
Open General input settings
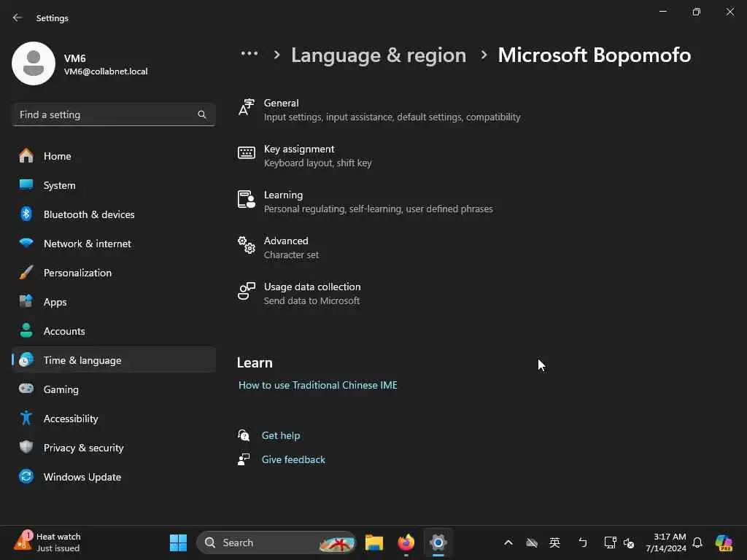379,110
